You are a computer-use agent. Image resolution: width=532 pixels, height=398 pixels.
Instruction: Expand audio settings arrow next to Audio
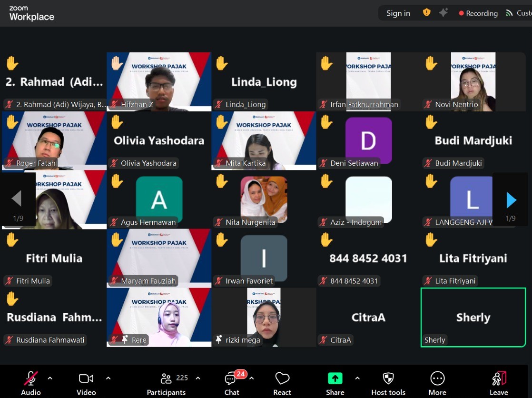(50, 378)
